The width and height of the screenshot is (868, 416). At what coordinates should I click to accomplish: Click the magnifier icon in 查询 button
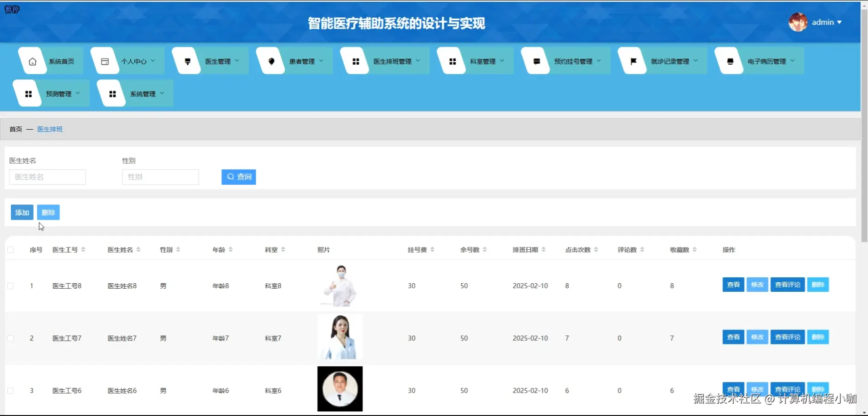(230, 177)
